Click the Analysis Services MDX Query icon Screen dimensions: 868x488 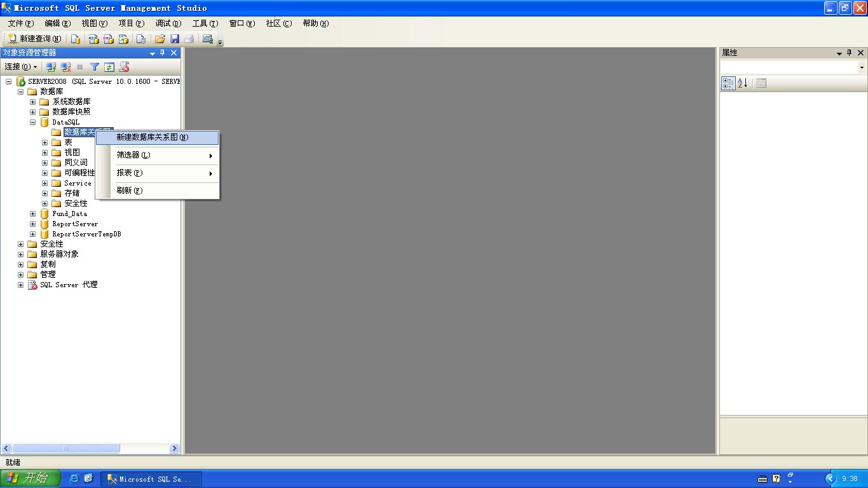click(x=93, y=39)
